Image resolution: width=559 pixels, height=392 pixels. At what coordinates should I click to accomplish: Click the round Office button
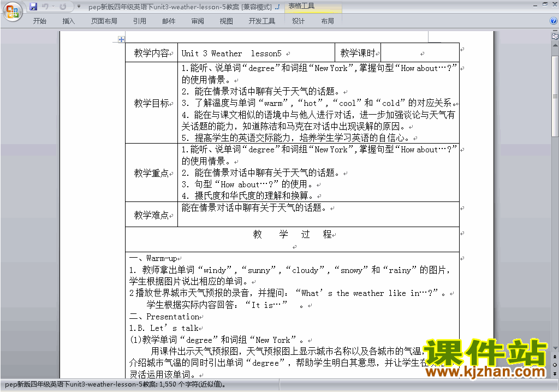pos(13,11)
